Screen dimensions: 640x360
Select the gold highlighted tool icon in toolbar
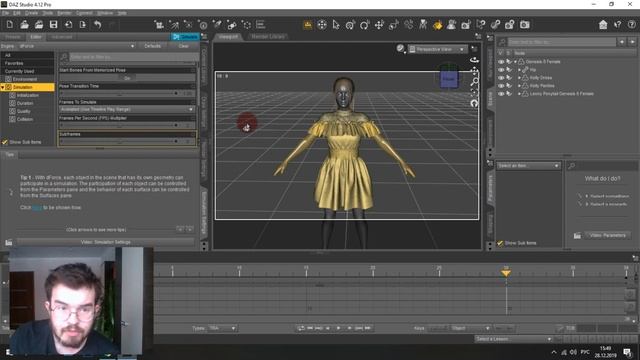438,25
